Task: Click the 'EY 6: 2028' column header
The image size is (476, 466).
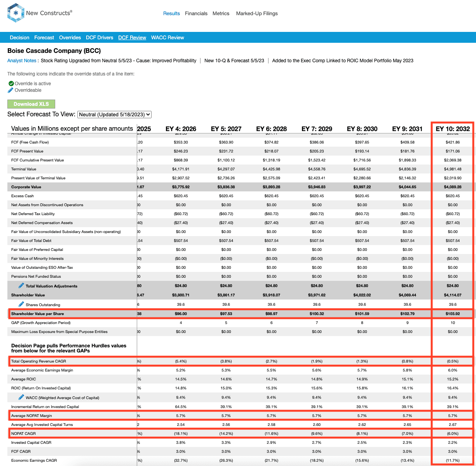Action: point(272,129)
